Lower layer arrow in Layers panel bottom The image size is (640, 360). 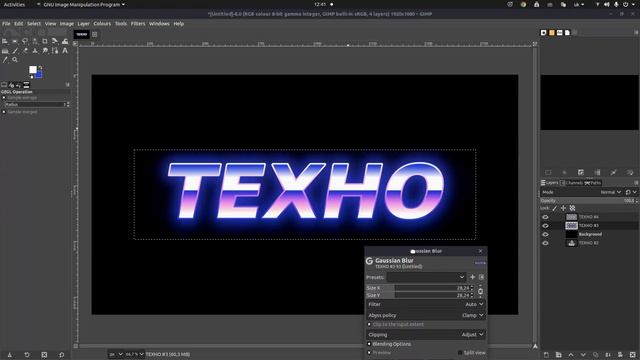pos(583,355)
